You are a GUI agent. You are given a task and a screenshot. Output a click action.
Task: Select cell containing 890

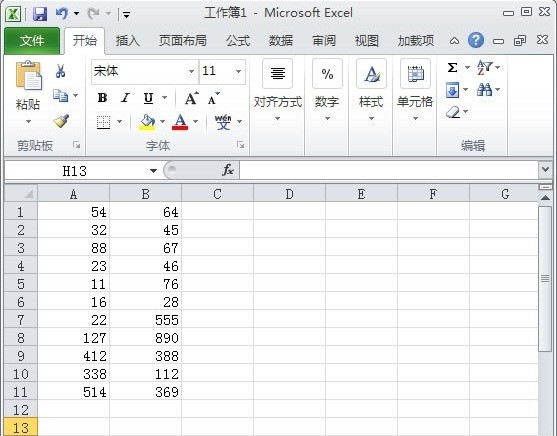click(x=146, y=338)
